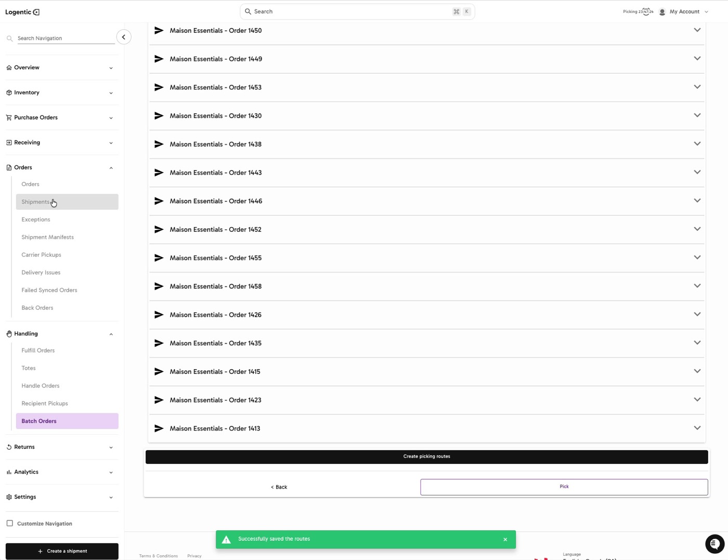Open Carrier Pickups page
Image resolution: width=728 pixels, height=560 pixels.
click(67, 255)
